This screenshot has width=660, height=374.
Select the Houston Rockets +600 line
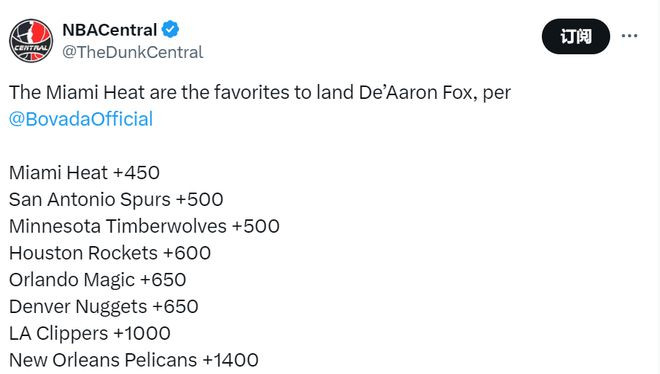coord(110,253)
